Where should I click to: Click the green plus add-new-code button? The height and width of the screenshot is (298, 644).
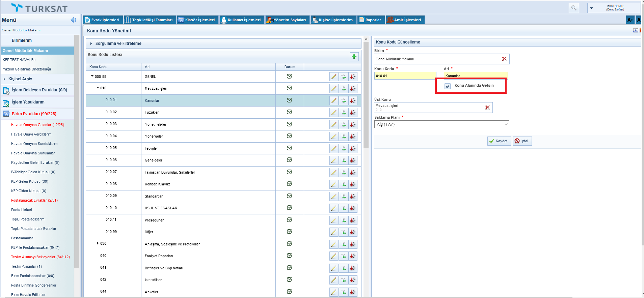tap(354, 57)
